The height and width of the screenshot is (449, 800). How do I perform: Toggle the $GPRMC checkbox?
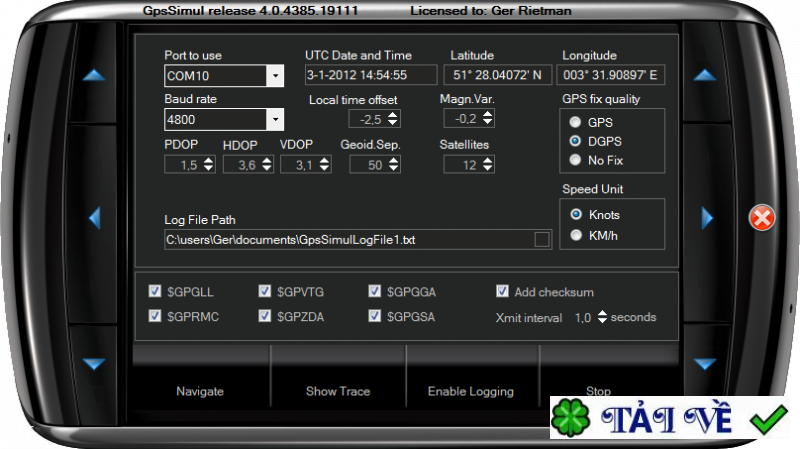[x=155, y=316]
